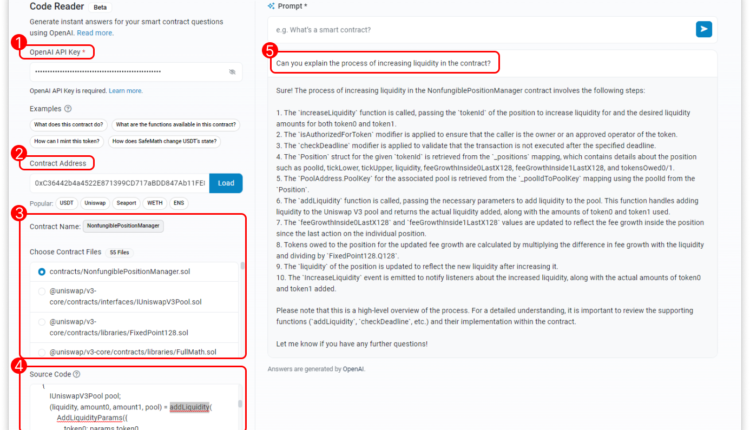Open the Learn more API key link
This screenshot has height=430, width=750.
click(x=125, y=91)
